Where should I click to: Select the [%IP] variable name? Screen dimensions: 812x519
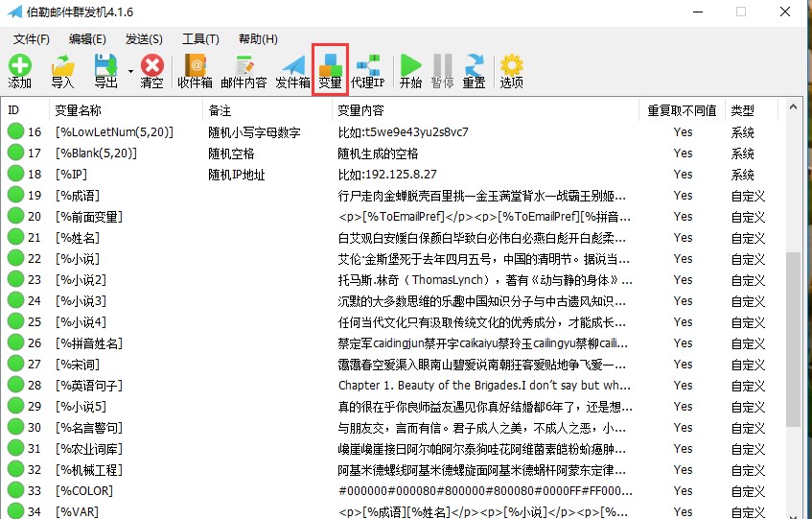click(x=71, y=174)
